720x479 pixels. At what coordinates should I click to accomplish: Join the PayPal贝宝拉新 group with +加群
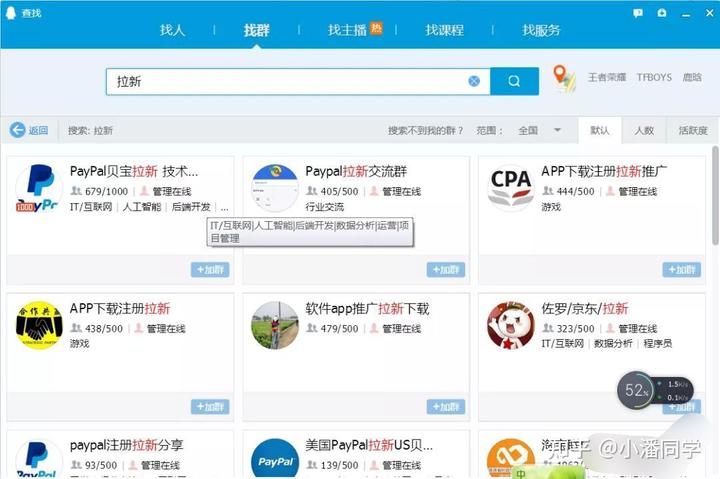coord(210,270)
